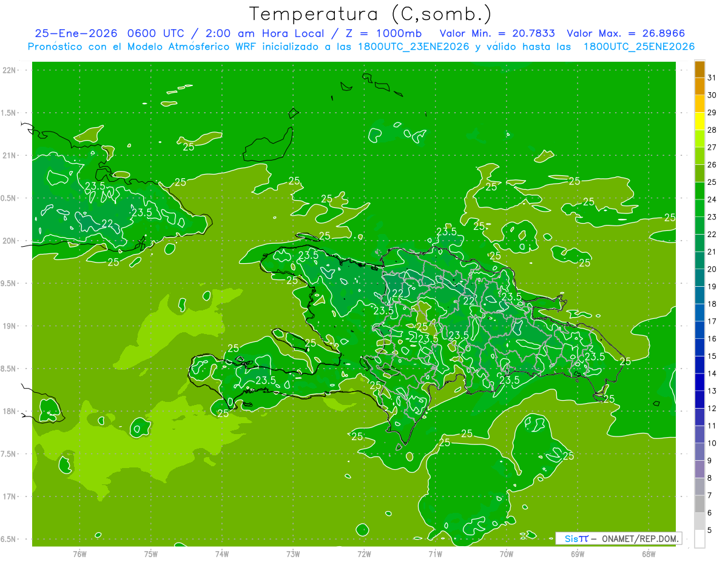Viewport: 728px width, 562px height.
Task: Click the longitude axis label "73W"
Action: pos(293,554)
